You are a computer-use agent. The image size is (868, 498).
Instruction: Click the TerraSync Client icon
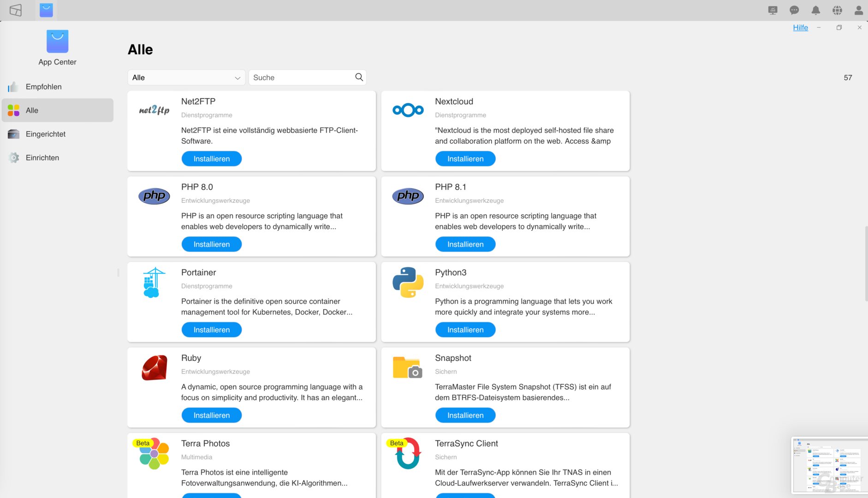408,454
